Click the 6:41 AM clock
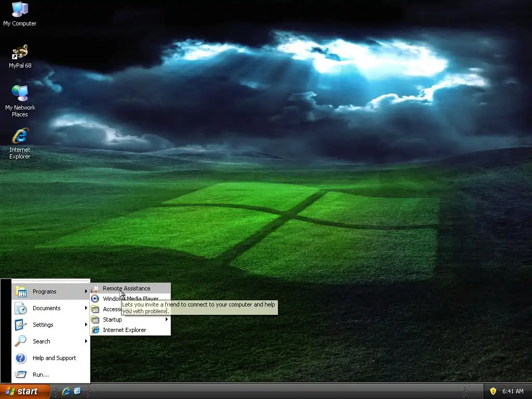 click(513, 391)
